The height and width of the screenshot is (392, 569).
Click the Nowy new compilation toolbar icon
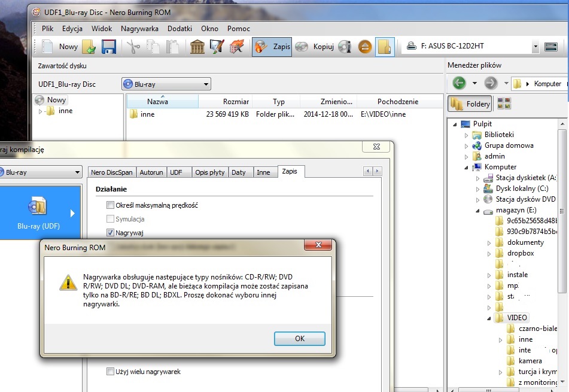(47, 47)
